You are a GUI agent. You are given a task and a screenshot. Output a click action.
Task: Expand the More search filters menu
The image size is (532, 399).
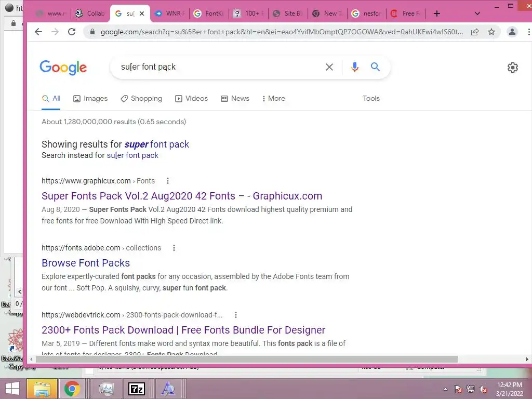click(x=273, y=98)
